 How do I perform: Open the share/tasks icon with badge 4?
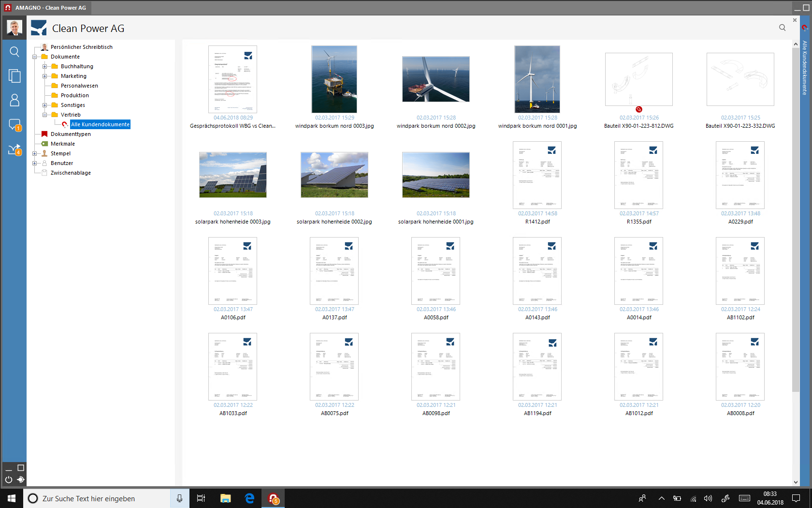[x=14, y=150]
